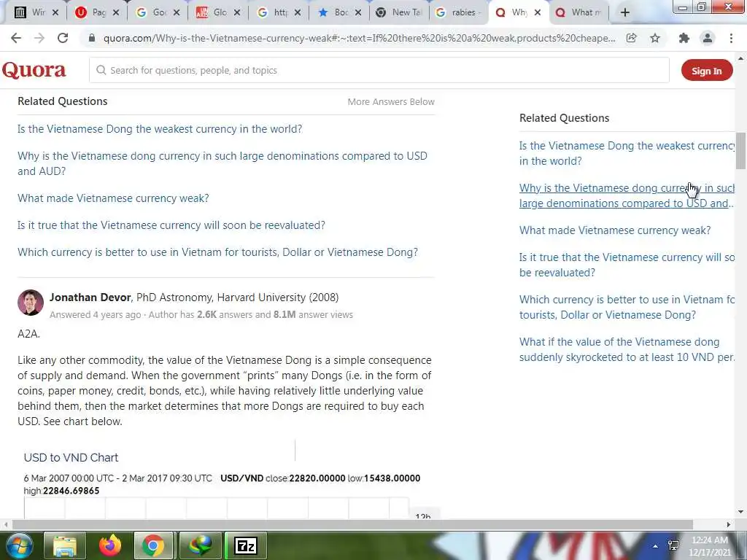Bookmark this page with the star icon
The height and width of the screenshot is (560, 747).
click(x=655, y=38)
